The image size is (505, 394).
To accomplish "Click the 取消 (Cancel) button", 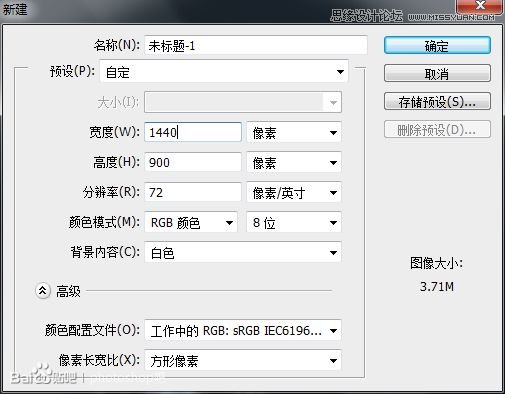I will [437, 73].
